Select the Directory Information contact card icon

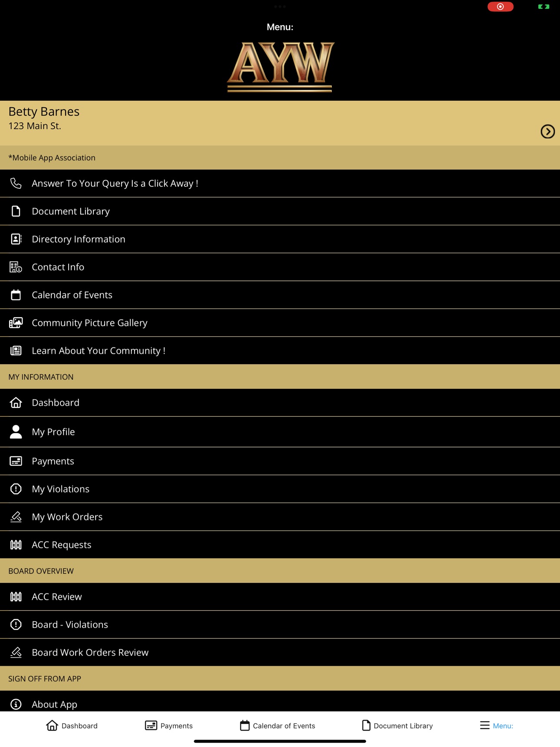tap(16, 239)
